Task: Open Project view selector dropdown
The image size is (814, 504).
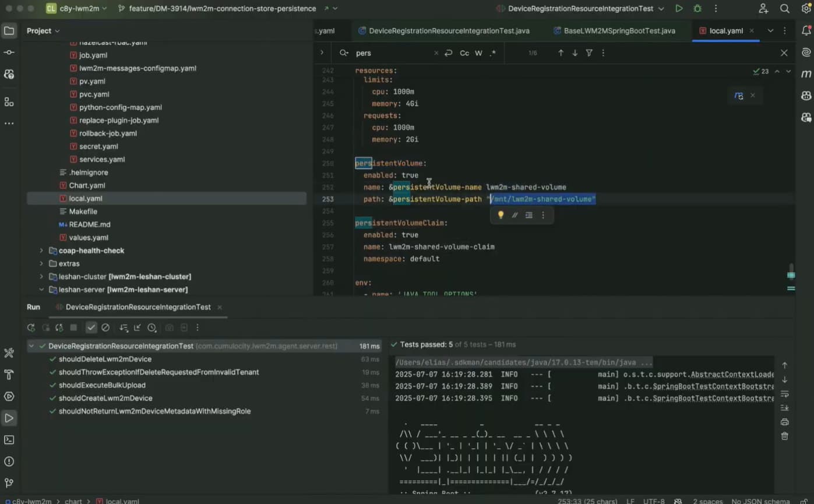Action: click(43, 31)
